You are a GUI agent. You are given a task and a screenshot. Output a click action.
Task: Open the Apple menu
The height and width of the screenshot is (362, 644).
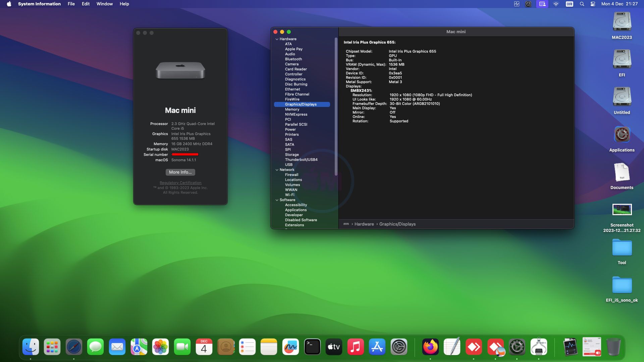tap(9, 4)
